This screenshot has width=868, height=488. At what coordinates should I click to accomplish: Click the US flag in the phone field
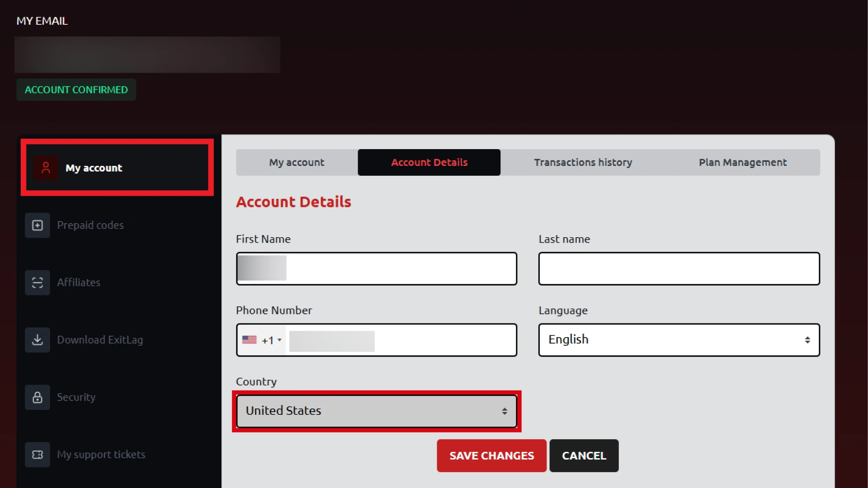(x=250, y=340)
